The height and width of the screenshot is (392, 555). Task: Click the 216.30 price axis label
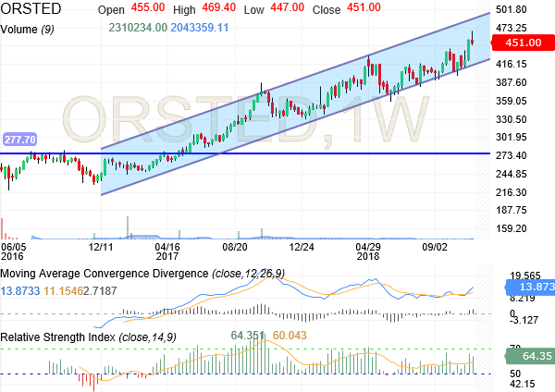pyautogui.click(x=512, y=192)
